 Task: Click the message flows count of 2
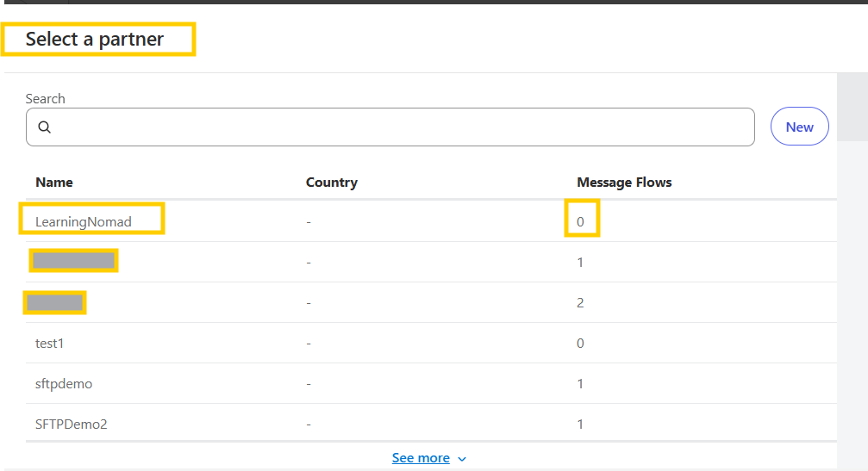pyautogui.click(x=580, y=303)
